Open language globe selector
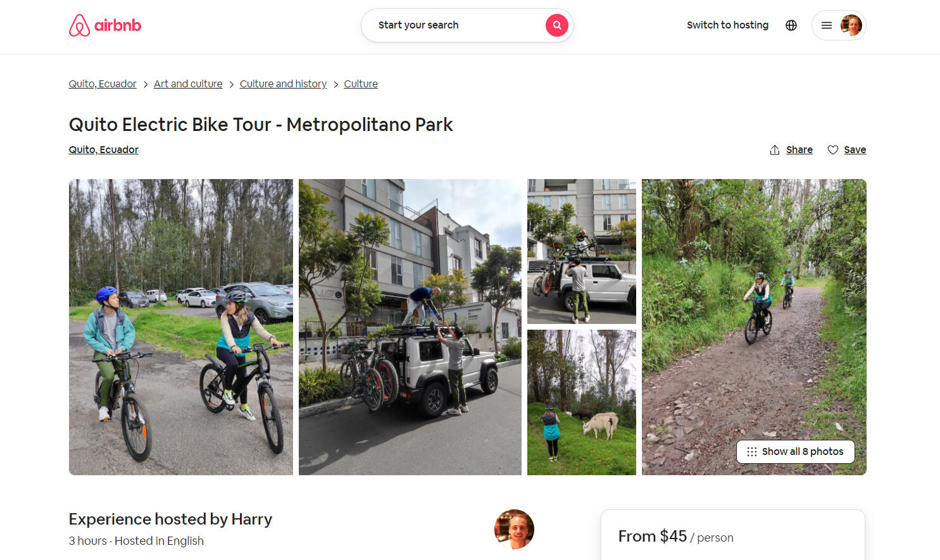The height and width of the screenshot is (560, 940). tap(791, 25)
